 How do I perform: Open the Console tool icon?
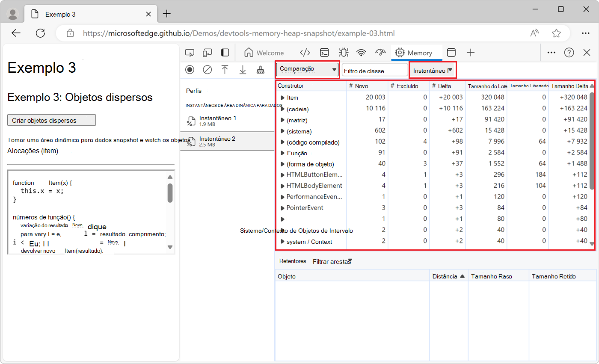(x=325, y=53)
